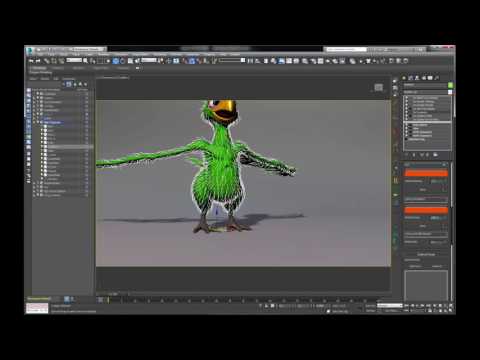Toggle the Angle Snap icon
This screenshot has width=480, height=360.
191,61
